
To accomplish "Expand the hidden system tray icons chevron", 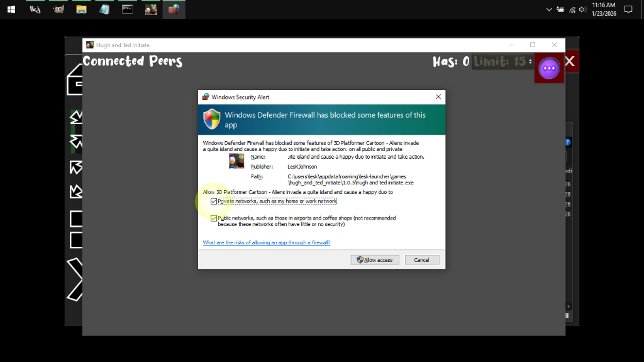I will (x=549, y=9).
